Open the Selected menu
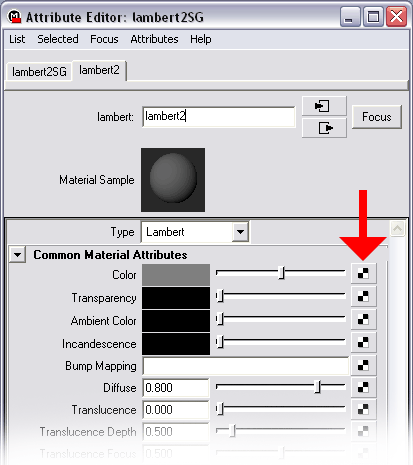This screenshot has width=413, height=465. coord(58,39)
